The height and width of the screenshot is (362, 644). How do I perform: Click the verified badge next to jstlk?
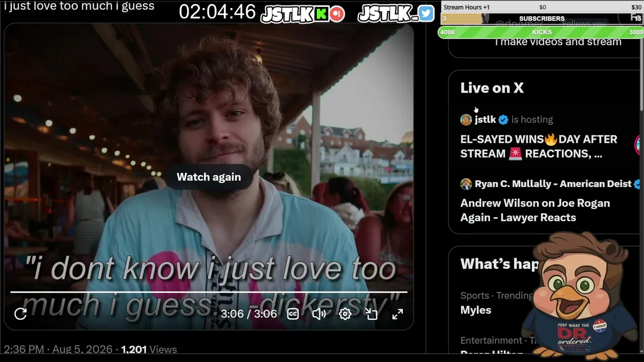click(x=503, y=120)
